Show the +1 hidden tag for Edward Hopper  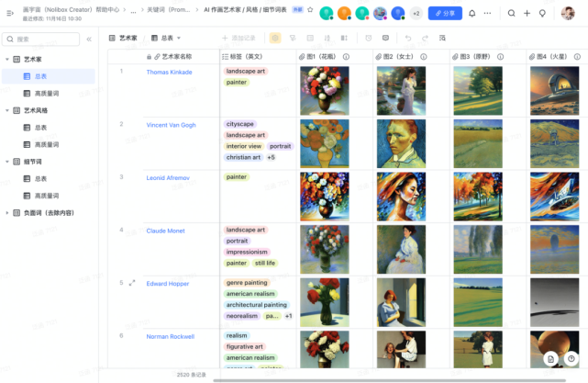tap(288, 316)
